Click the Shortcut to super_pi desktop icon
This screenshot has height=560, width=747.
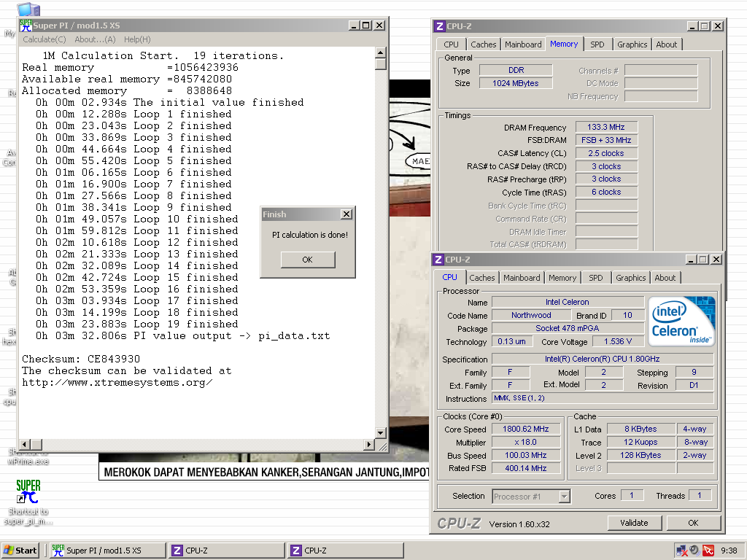coord(28,502)
